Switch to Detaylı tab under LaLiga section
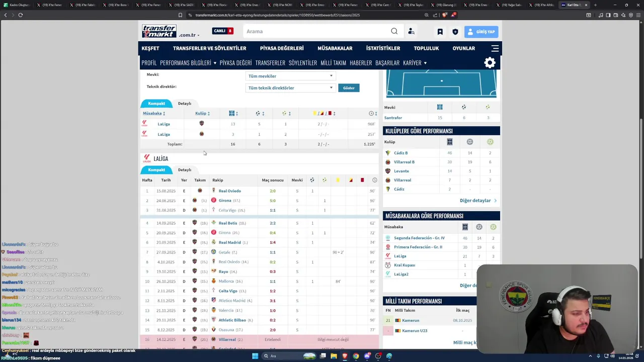Viewport: 644px width, 362px height. tap(184, 170)
